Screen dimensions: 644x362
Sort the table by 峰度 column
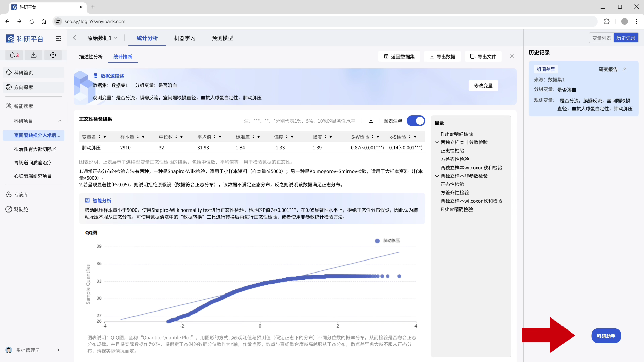tap(325, 137)
